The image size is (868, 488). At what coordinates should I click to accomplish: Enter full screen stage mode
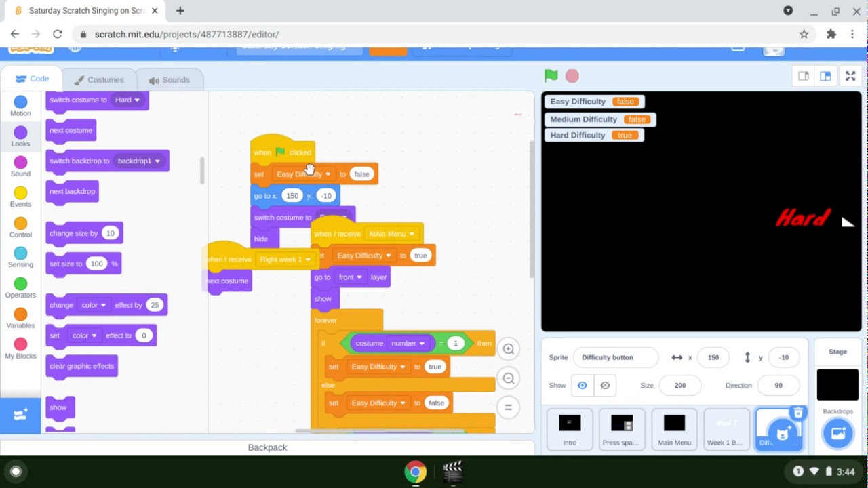pos(850,76)
